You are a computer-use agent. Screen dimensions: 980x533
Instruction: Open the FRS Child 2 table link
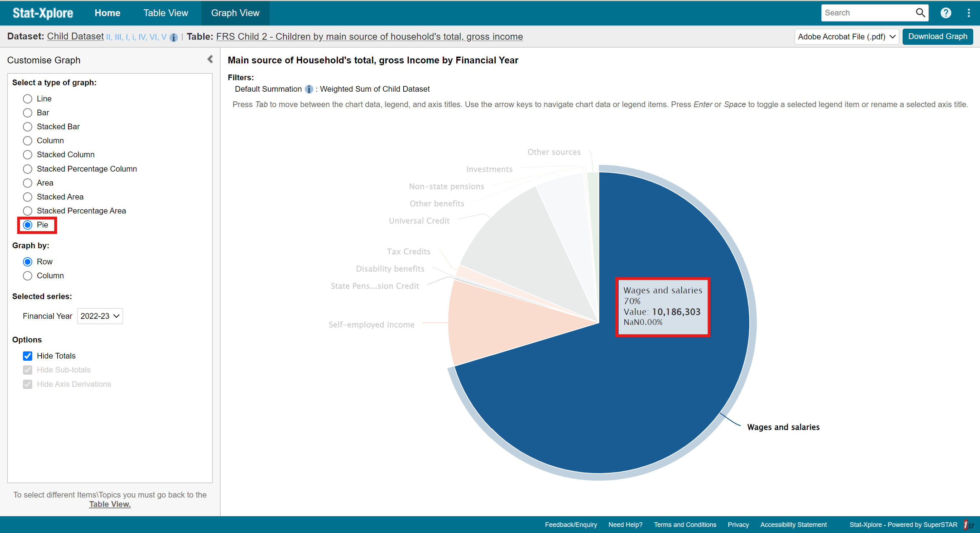click(369, 37)
